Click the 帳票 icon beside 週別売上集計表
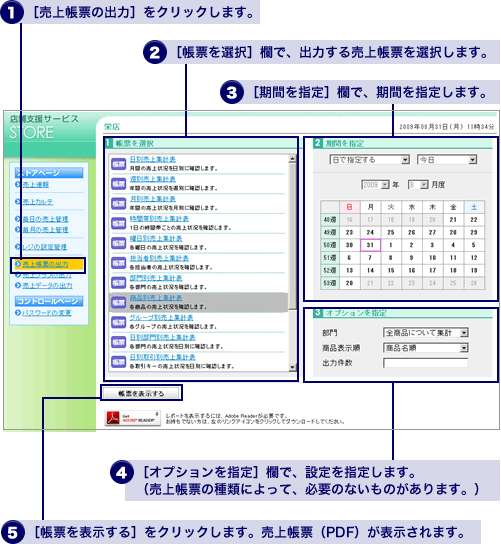The height and width of the screenshot is (544, 501). (118, 184)
